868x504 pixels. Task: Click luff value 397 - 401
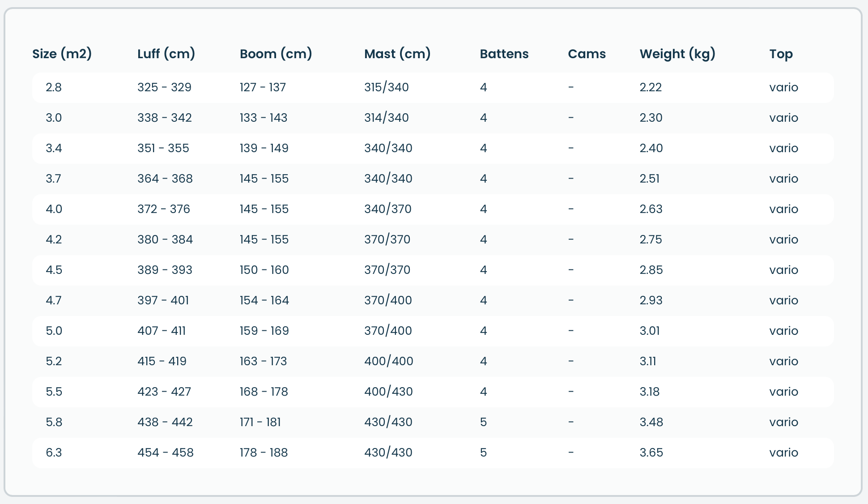[163, 300]
